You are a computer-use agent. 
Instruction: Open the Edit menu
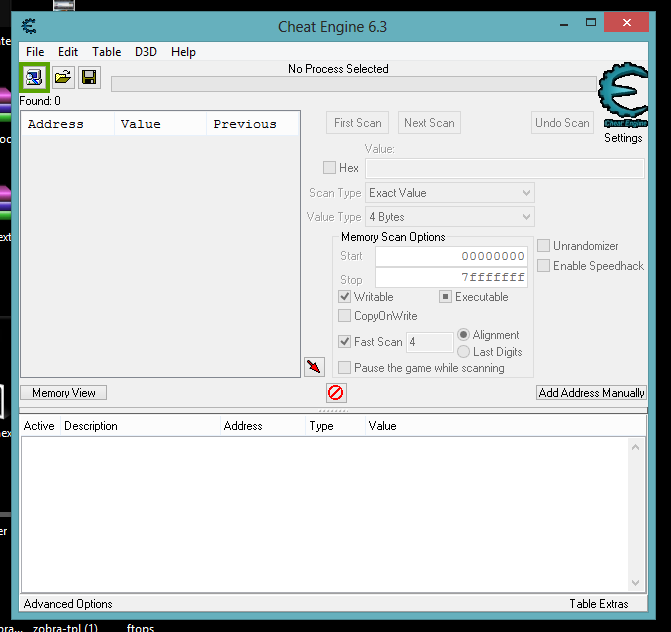click(68, 52)
